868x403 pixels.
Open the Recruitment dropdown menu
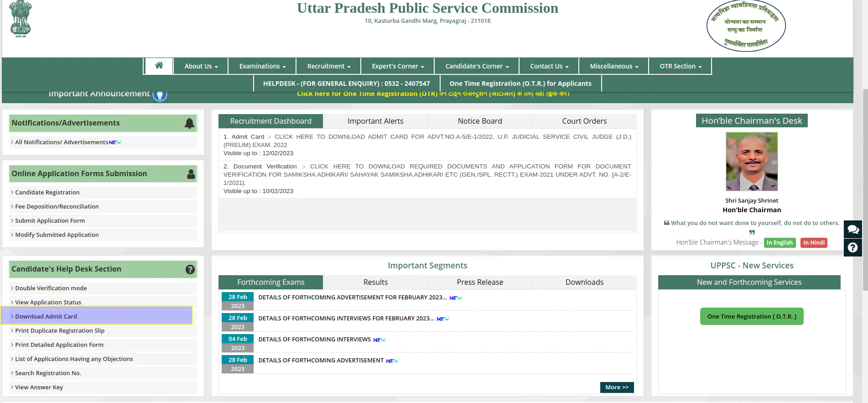(x=328, y=66)
